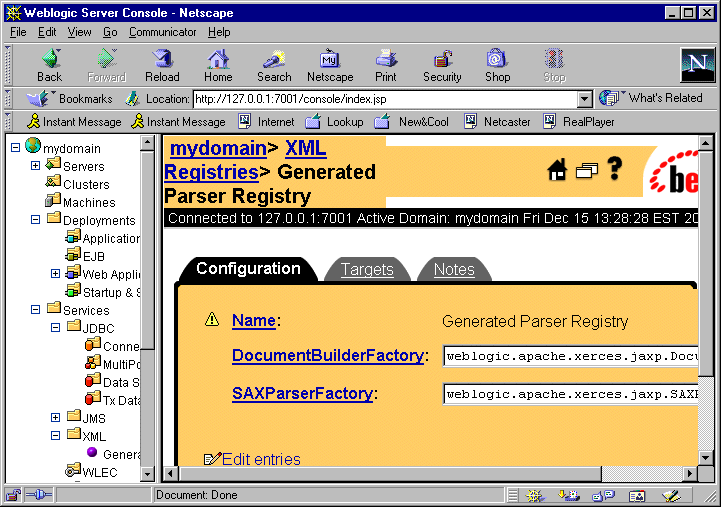Open the Help menu
The width and height of the screenshot is (721, 507).
tap(219, 32)
